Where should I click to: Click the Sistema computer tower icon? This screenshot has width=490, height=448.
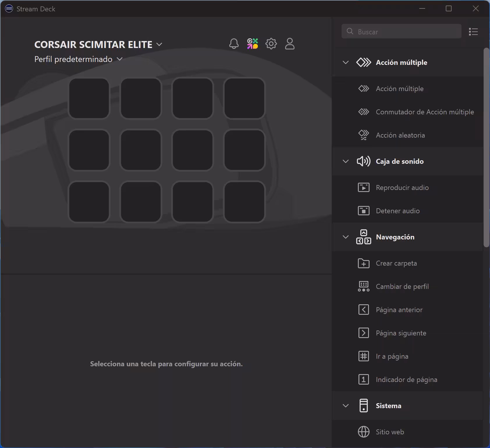coord(364,406)
